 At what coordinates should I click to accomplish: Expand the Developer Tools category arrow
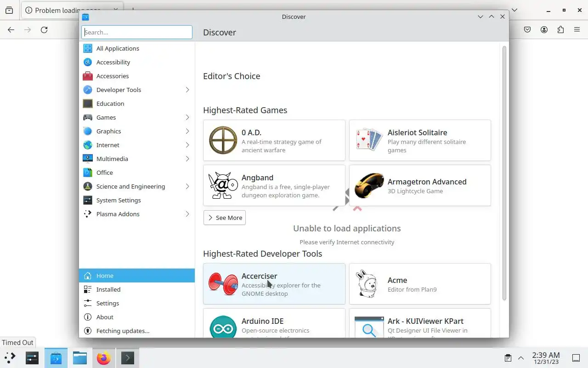coord(187,90)
